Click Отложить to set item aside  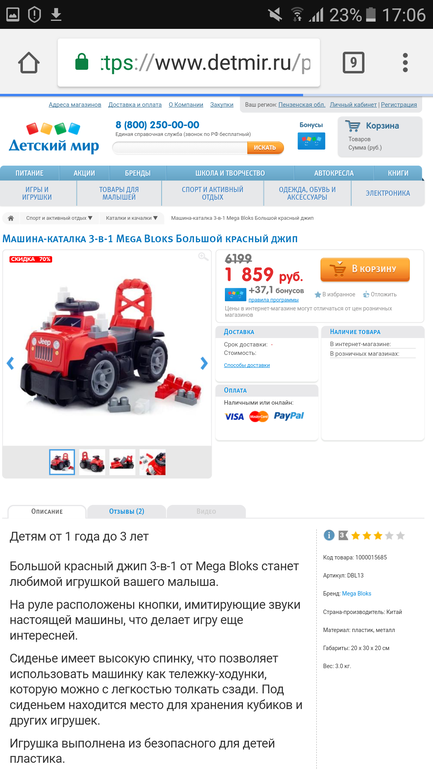pos(380,295)
